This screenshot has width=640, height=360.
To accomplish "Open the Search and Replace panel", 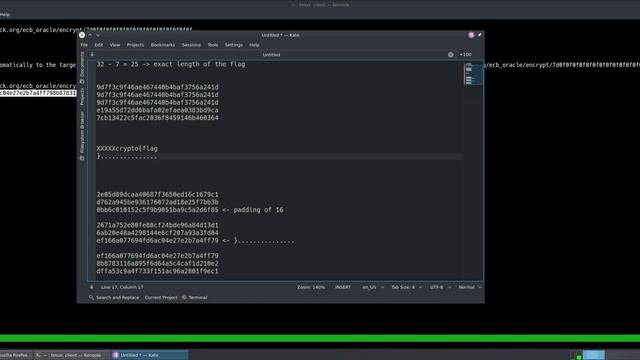I will (x=114, y=298).
